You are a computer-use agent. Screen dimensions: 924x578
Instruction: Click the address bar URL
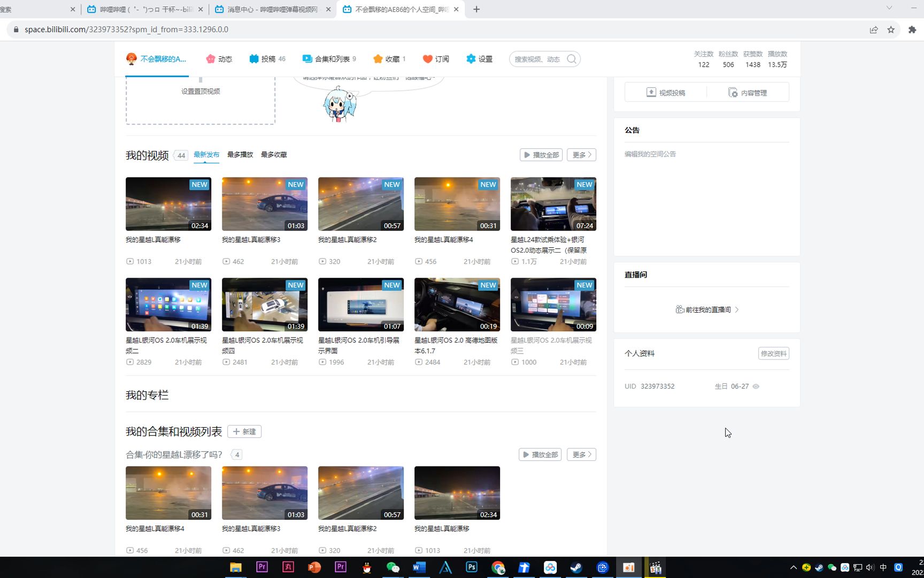(x=126, y=29)
